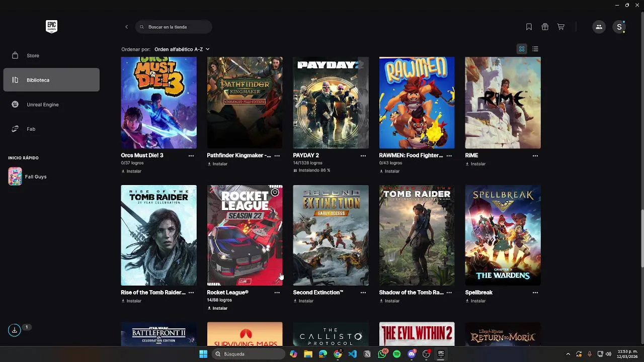The height and width of the screenshot is (362, 644).
Task: Install Rise of the Tomb Raider
Action: [x=131, y=301]
